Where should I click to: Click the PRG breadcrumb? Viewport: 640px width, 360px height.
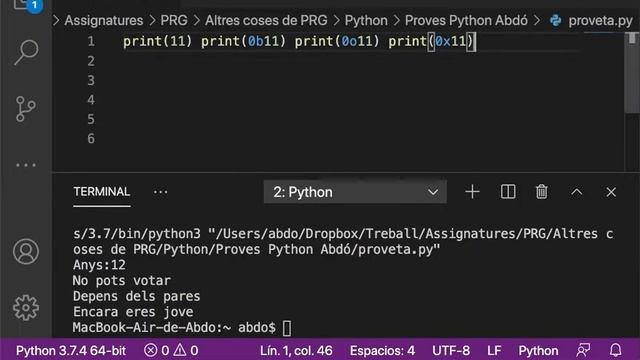pos(174,20)
